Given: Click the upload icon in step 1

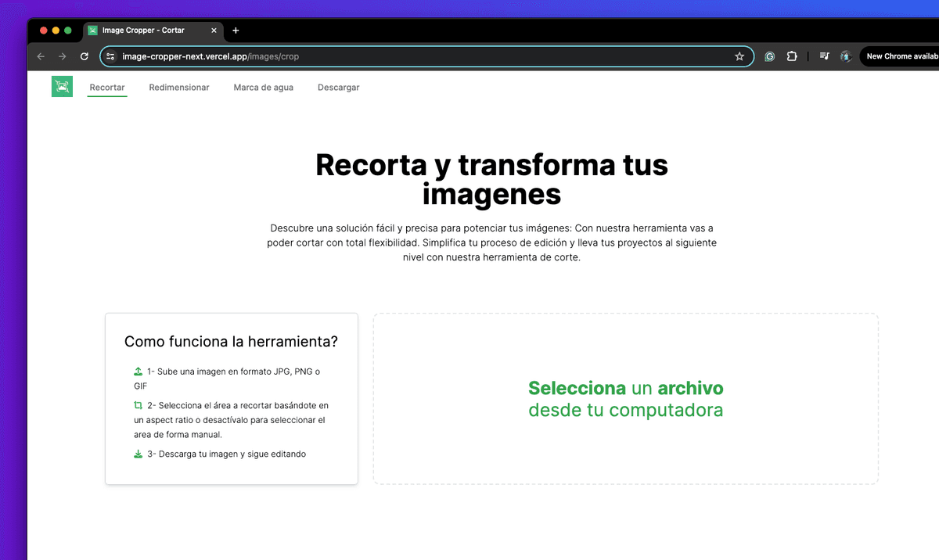Looking at the screenshot, I should coord(138,372).
